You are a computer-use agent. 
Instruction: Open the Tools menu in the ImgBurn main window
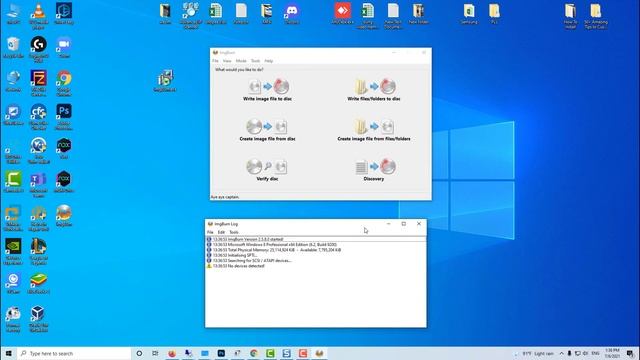(256, 61)
